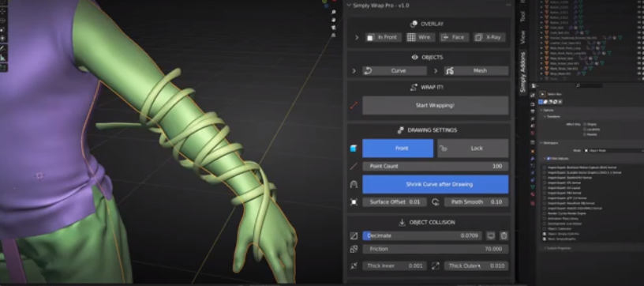Click the blue cube icon beside Front
This screenshot has height=286, width=644.
tap(354, 149)
